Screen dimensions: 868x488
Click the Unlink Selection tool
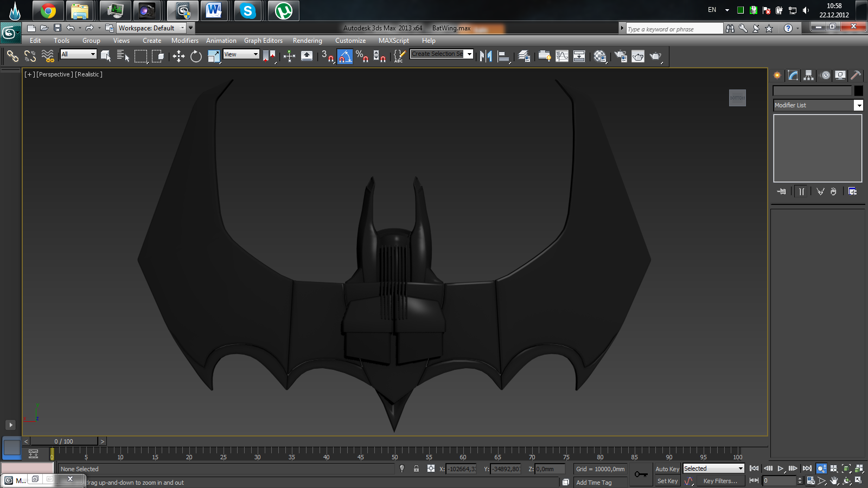point(30,56)
